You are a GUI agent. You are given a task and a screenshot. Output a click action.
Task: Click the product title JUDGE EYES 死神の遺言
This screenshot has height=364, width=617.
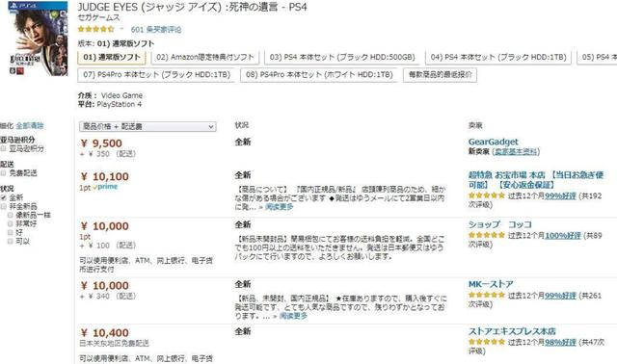point(193,7)
